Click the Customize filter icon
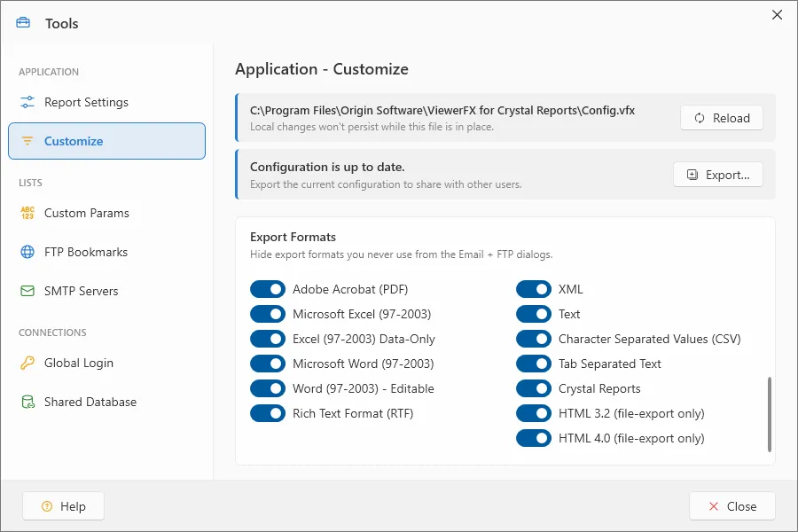 27,141
